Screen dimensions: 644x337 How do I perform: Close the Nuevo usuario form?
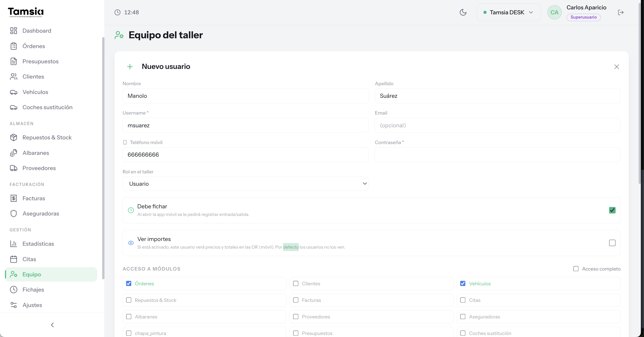coord(616,66)
